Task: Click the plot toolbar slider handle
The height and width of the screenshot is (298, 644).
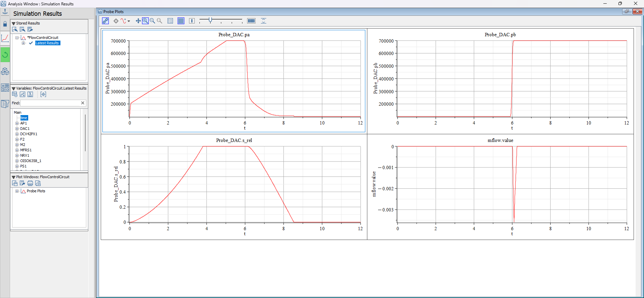Action: [211, 20]
